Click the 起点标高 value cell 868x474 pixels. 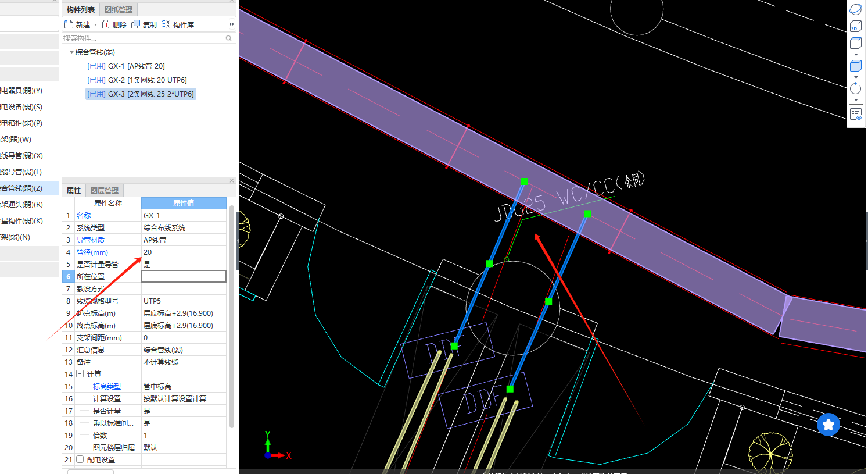click(184, 313)
